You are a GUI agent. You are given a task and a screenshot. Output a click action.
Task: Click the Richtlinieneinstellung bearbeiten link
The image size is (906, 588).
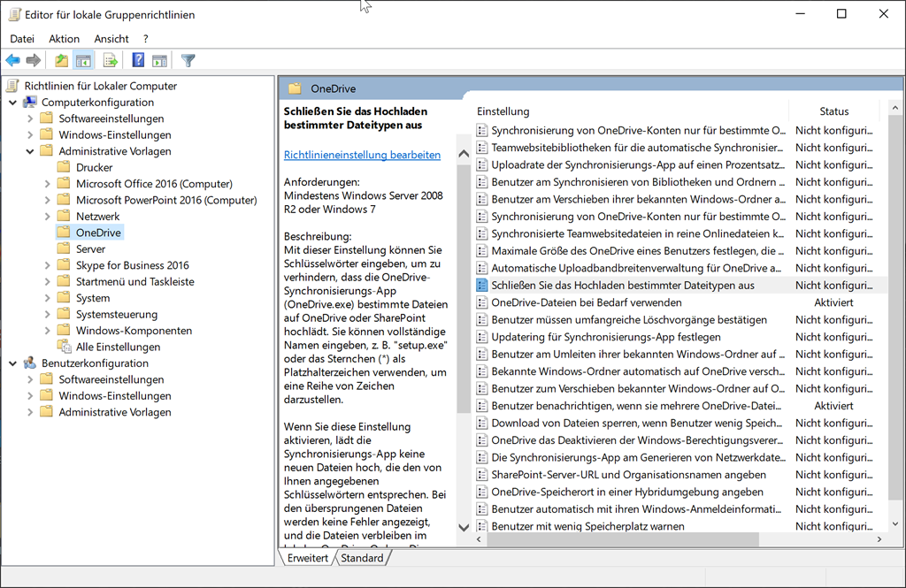coord(362,155)
